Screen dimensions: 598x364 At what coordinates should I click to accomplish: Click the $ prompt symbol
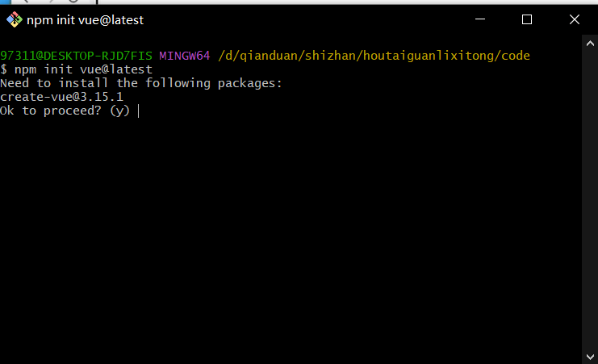coord(3,69)
